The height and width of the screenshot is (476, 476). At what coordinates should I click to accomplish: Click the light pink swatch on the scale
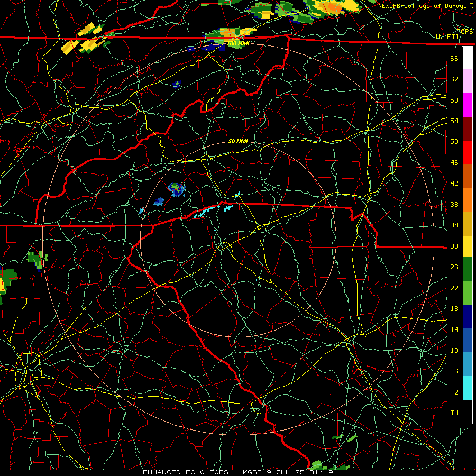[467, 81]
